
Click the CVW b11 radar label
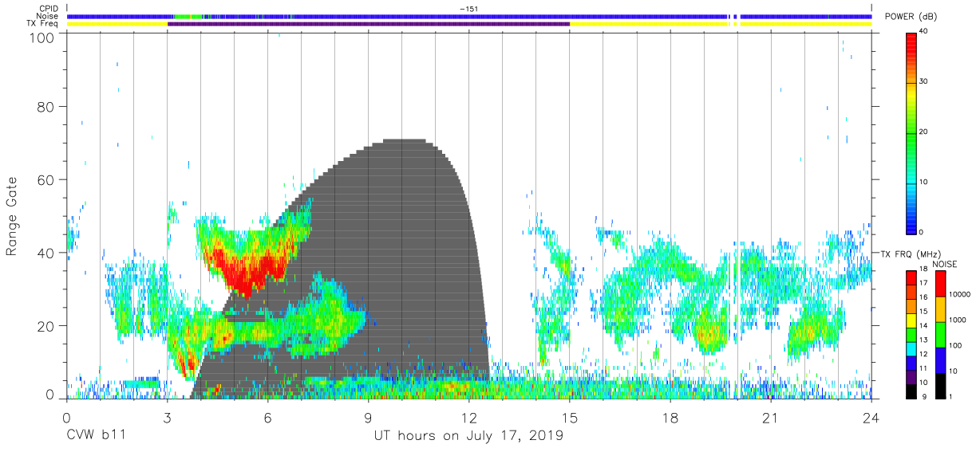[97, 436]
